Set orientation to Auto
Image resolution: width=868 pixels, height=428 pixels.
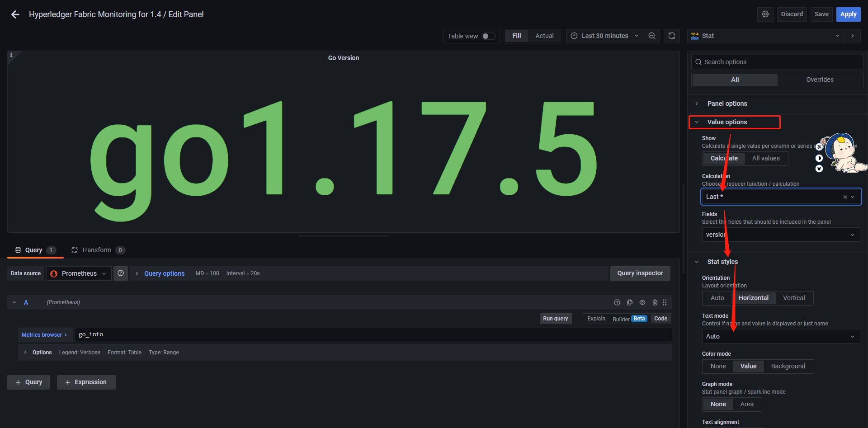point(717,298)
